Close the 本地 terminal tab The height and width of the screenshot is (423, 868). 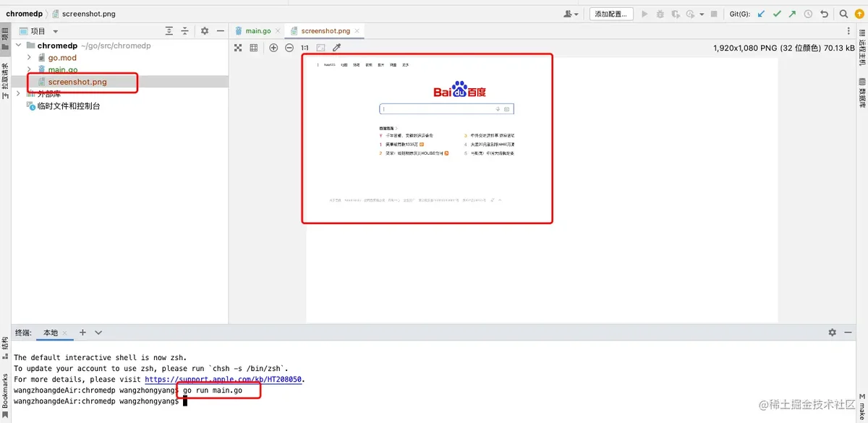click(67, 333)
